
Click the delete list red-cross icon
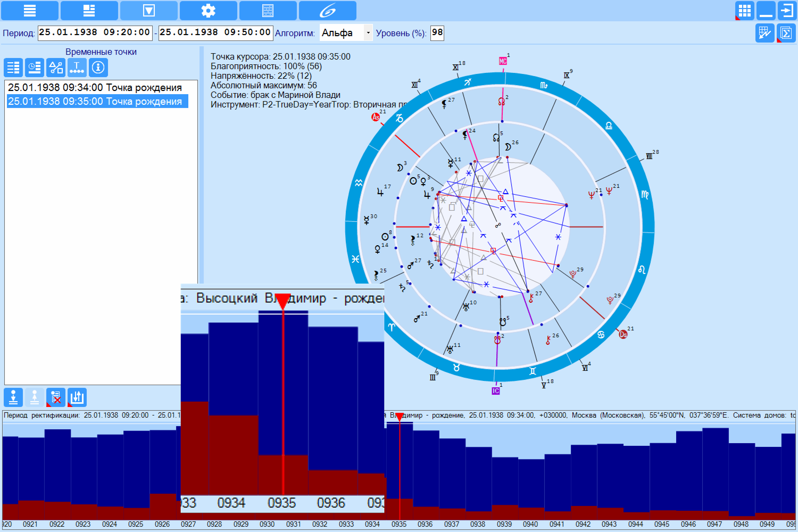tap(56, 397)
